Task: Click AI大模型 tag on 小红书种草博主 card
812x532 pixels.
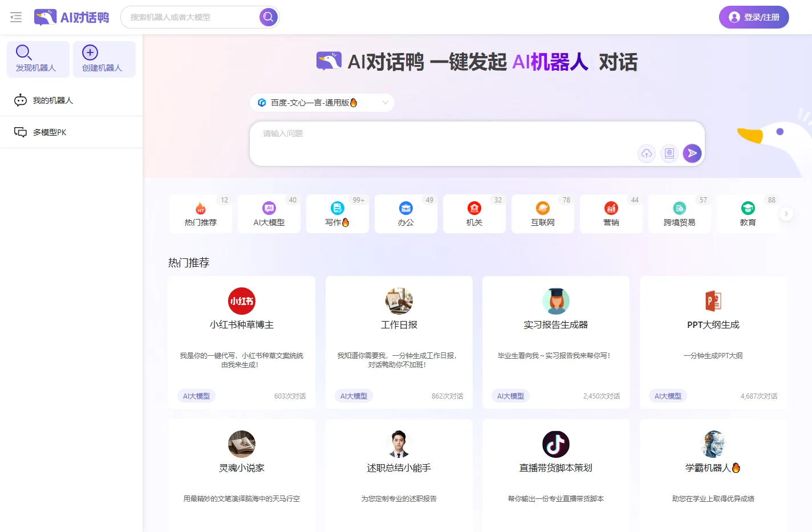Action: 196,396
